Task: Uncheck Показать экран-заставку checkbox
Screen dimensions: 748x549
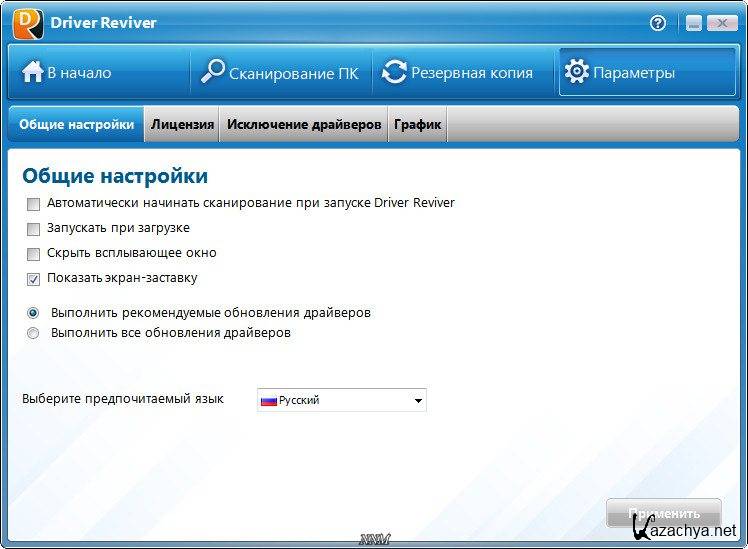Action: coord(34,279)
